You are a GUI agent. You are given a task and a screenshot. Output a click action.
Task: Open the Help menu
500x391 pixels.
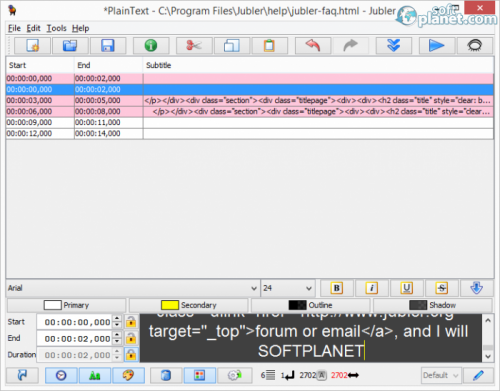tap(80, 28)
